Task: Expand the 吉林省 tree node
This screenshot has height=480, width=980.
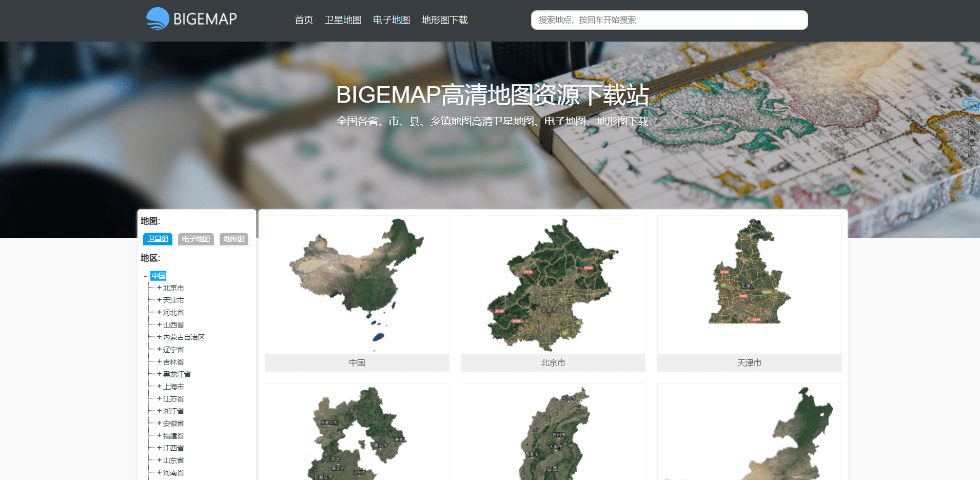Action: point(159,362)
